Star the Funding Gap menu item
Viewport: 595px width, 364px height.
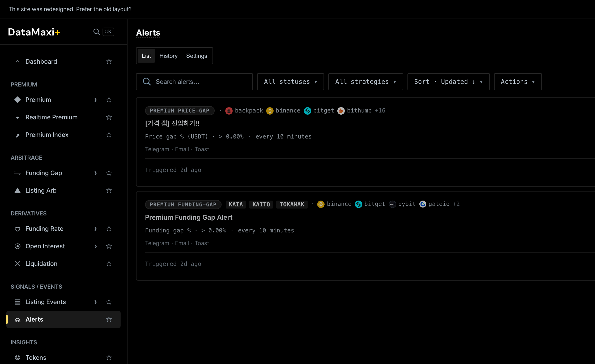109,173
